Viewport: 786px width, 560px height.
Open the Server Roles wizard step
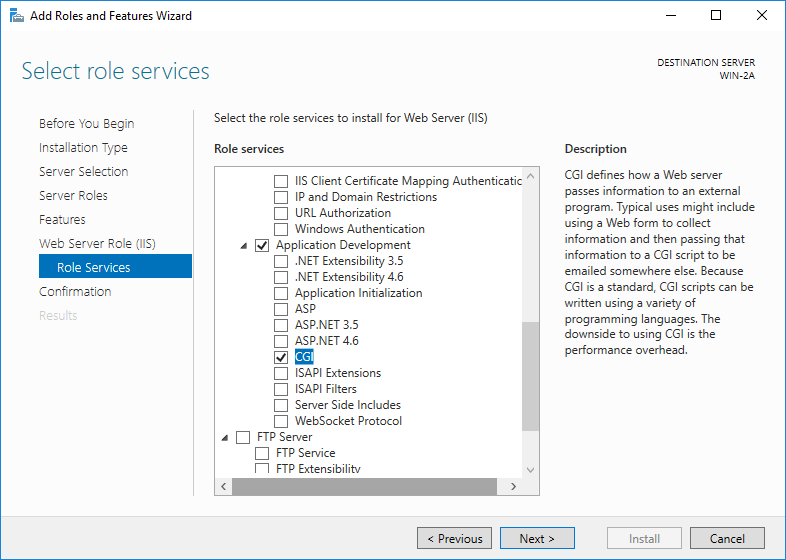tap(73, 196)
